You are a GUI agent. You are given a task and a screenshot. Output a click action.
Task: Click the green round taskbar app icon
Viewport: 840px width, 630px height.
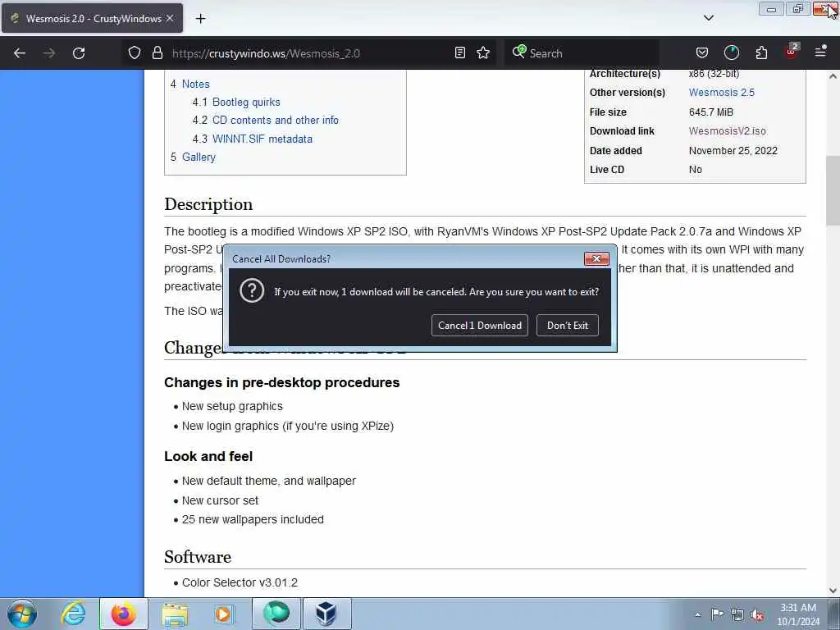(276, 614)
